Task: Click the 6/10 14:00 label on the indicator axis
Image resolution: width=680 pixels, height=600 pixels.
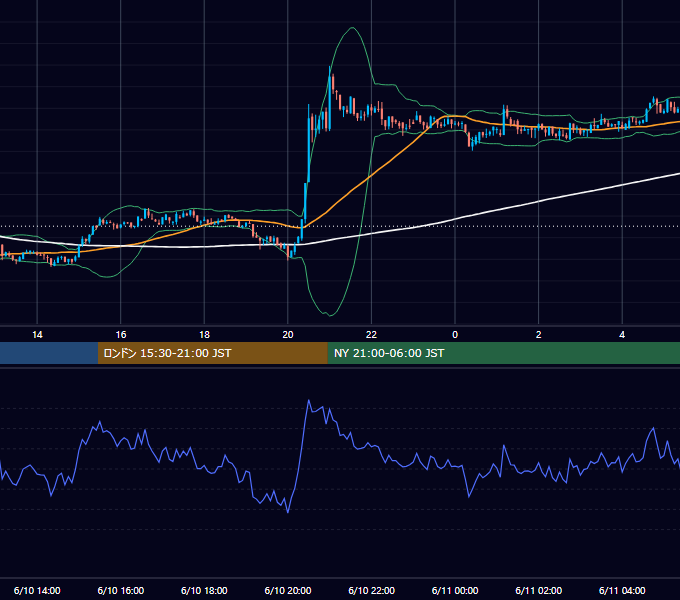Action: tap(37, 590)
